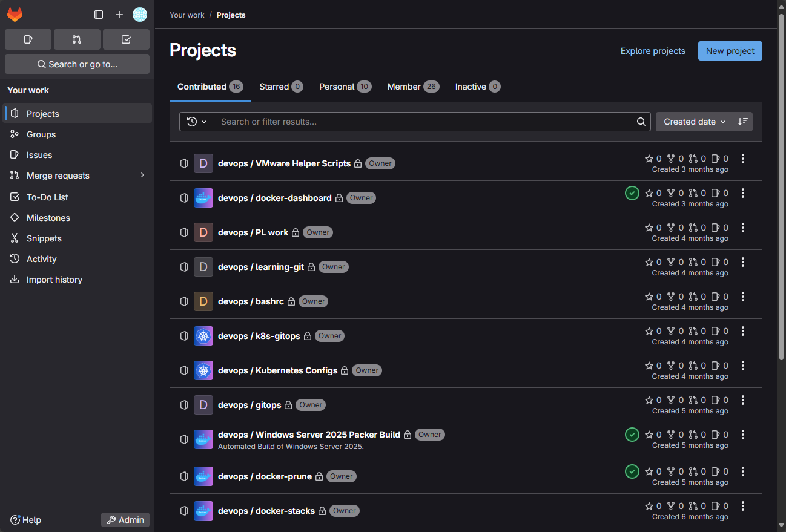Open the user avatar menu

click(140, 15)
